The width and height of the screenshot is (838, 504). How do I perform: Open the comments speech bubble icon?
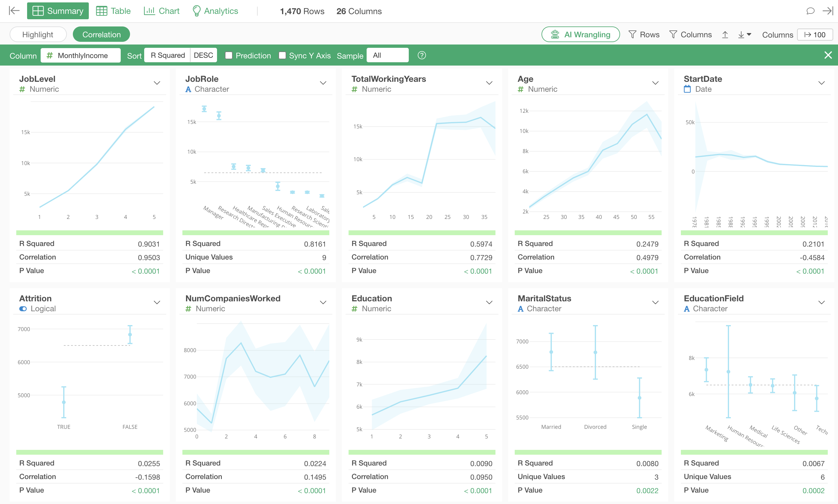coord(810,11)
